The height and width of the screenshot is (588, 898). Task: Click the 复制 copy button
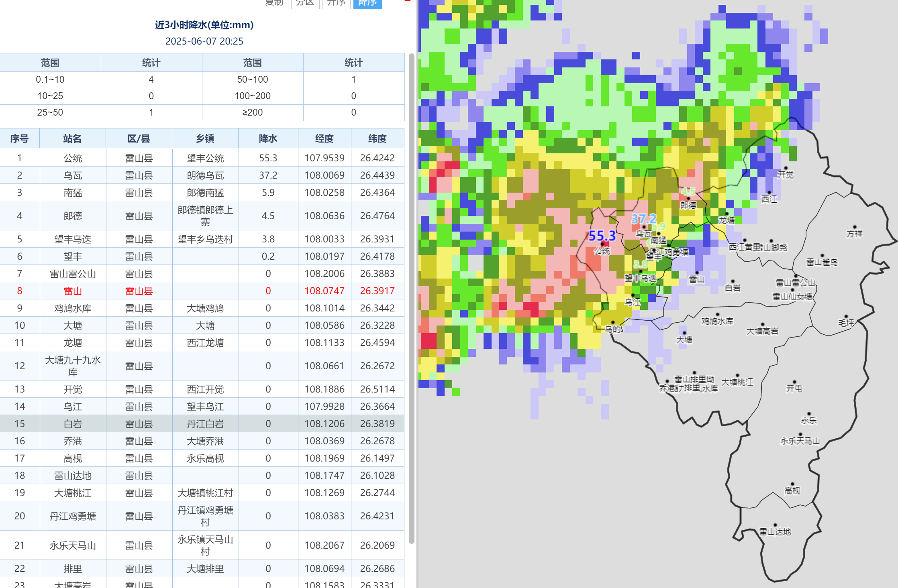(x=274, y=3)
